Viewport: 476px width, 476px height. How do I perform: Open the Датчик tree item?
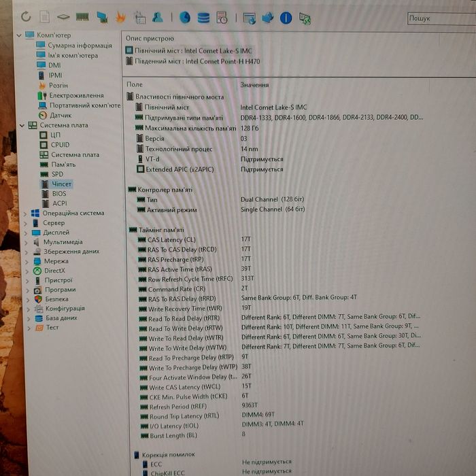tap(55, 116)
